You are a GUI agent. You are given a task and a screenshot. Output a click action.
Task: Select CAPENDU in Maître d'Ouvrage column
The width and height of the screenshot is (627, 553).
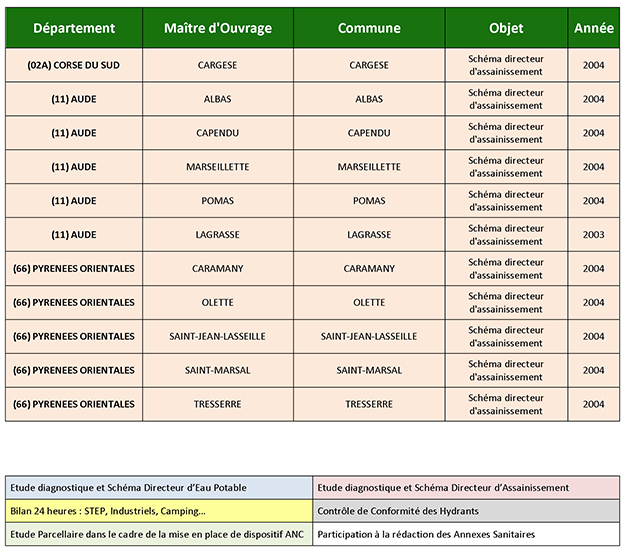point(218,133)
